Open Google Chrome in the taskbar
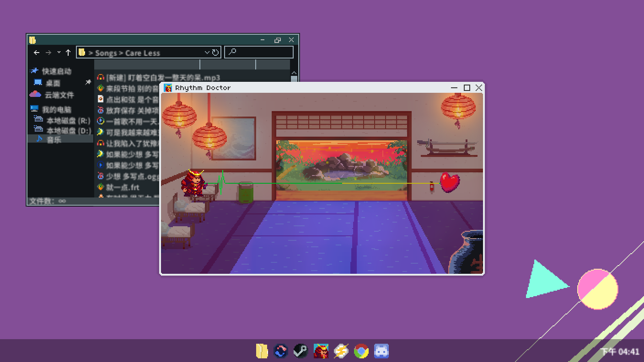The height and width of the screenshot is (362, 644). tap(361, 351)
